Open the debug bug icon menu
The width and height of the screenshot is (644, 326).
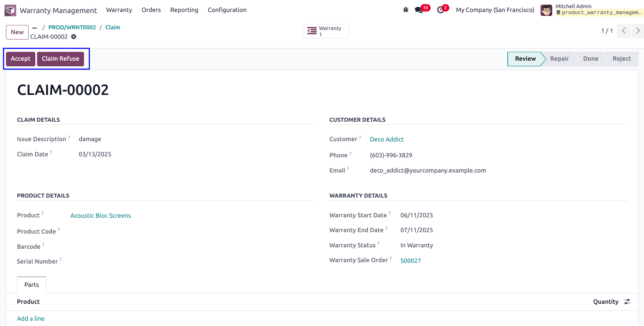406,10
